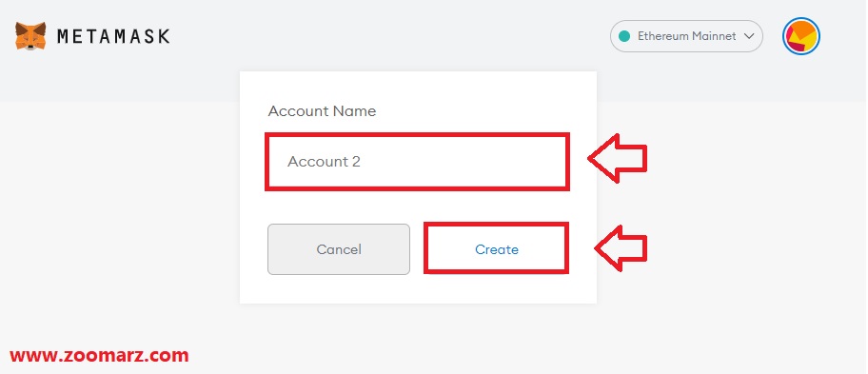The image size is (868, 374).
Task: Click the red arrow beside the name field
Action: [x=617, y=159]
